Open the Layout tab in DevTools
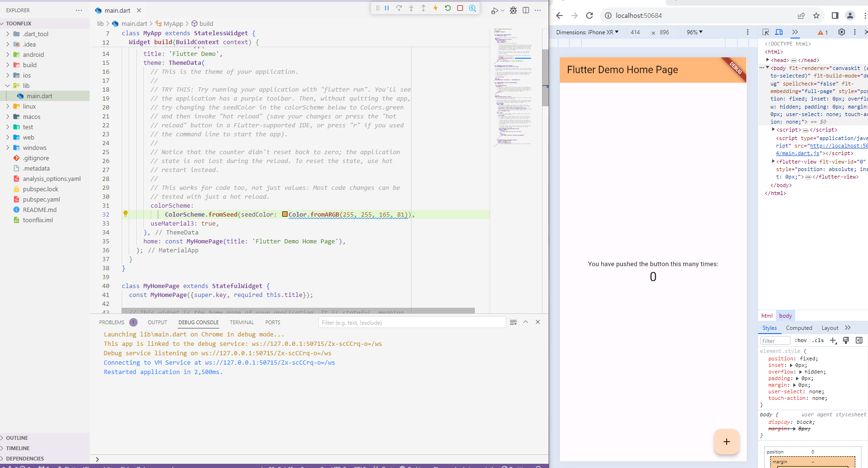 [x=830, y=328]
